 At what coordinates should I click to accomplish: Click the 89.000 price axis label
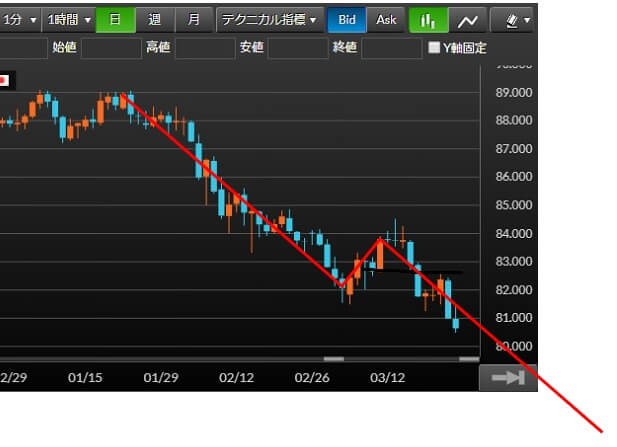click(x=514, y=93)
